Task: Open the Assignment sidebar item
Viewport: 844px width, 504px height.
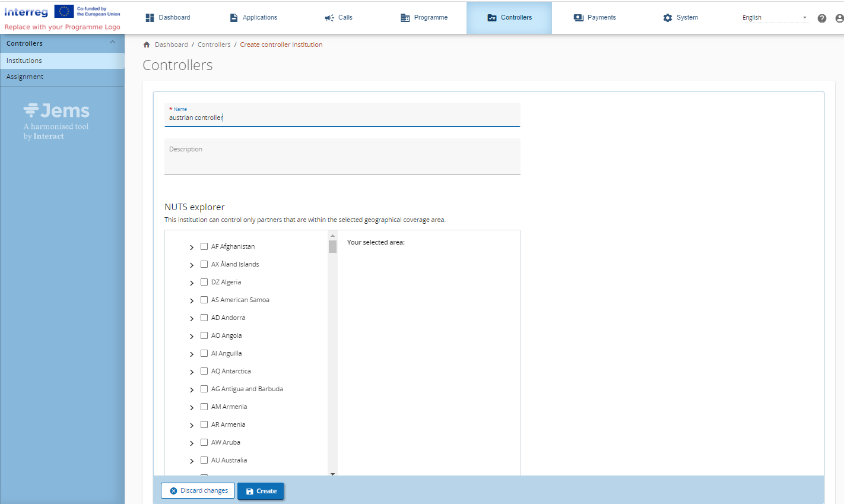Action: tap(25, 77)
